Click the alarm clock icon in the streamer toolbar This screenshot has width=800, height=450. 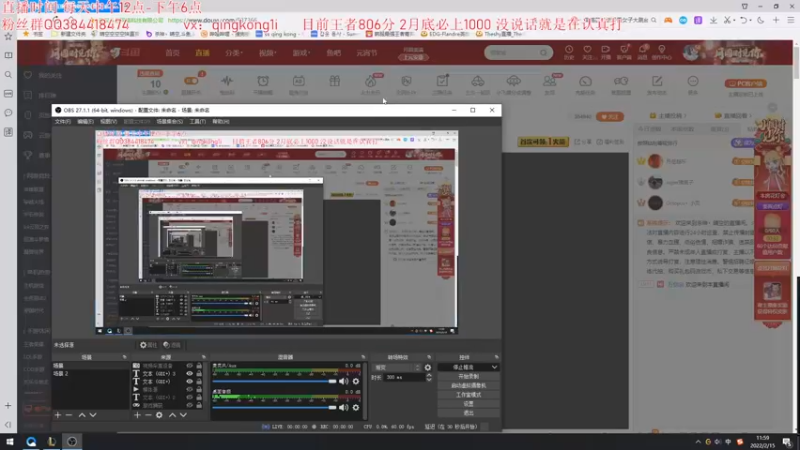coord(263,81)
